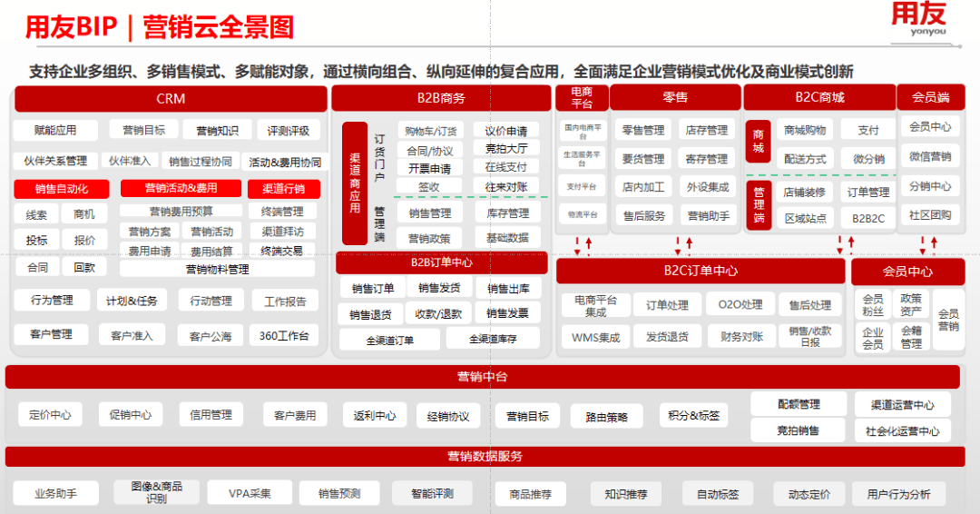The image size is (980, 514).
Task: Select the 基础数据 box
Action: [507, 238]
